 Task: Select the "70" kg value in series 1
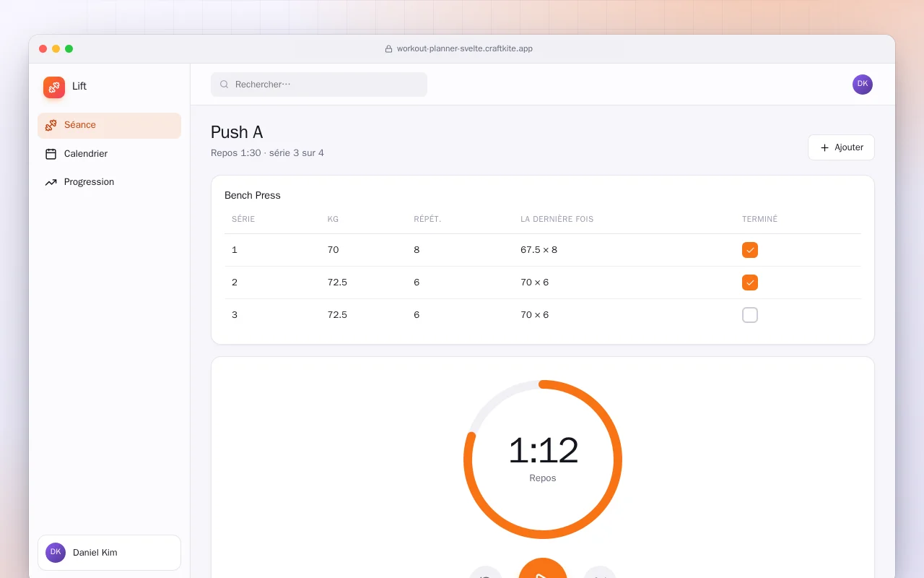pyautogui.click(x=333, y=250)
